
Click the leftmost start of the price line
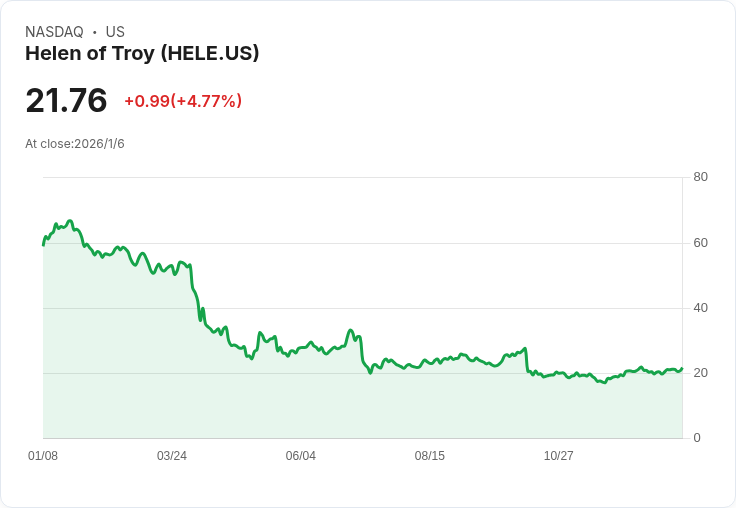(43, 244)
